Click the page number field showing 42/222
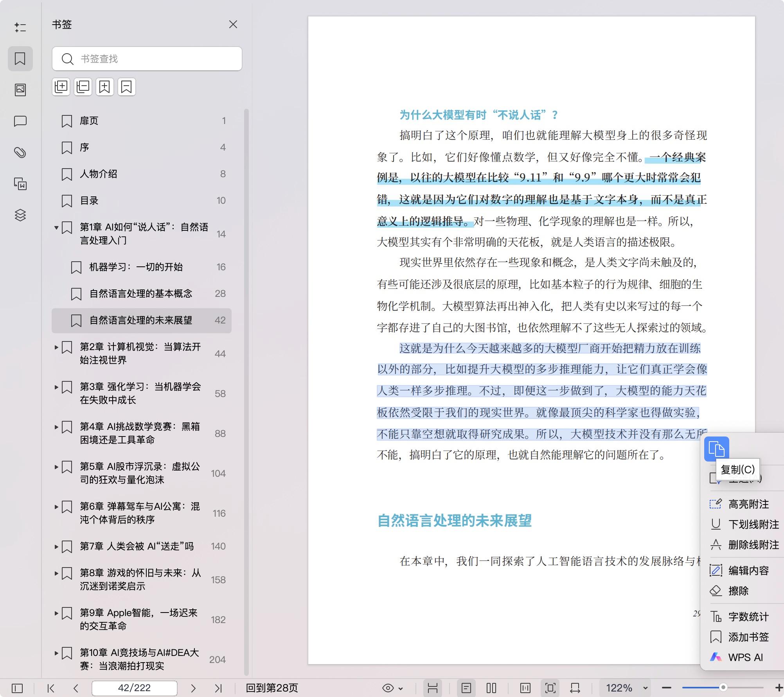 pyautogui.click(x=135, y=687)
